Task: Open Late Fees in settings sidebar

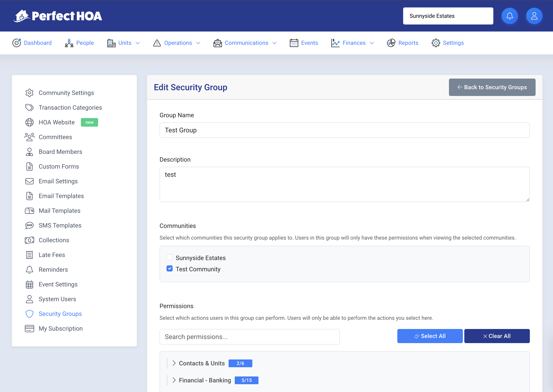Action: click(52, 255)
